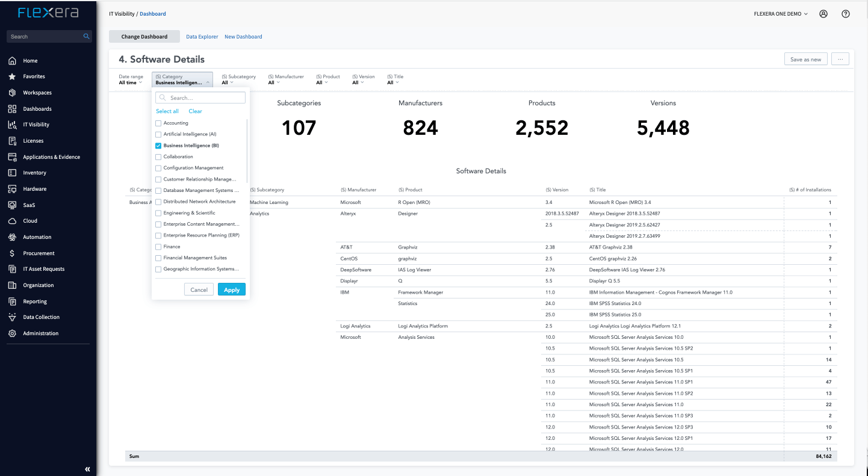Open the Procurement dollar icon
The image size is (868, 476).
pyautogui.click(x=12, y=253)
